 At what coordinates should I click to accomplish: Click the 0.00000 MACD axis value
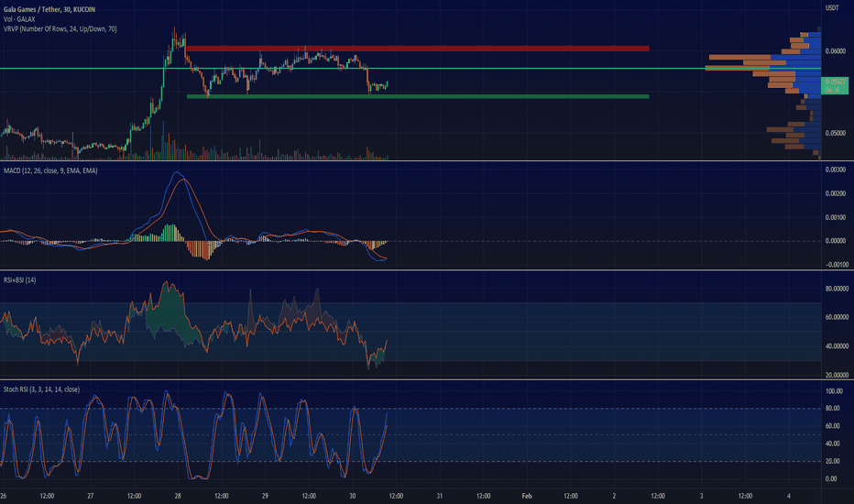pyautogui.click(x=836, y=241)
